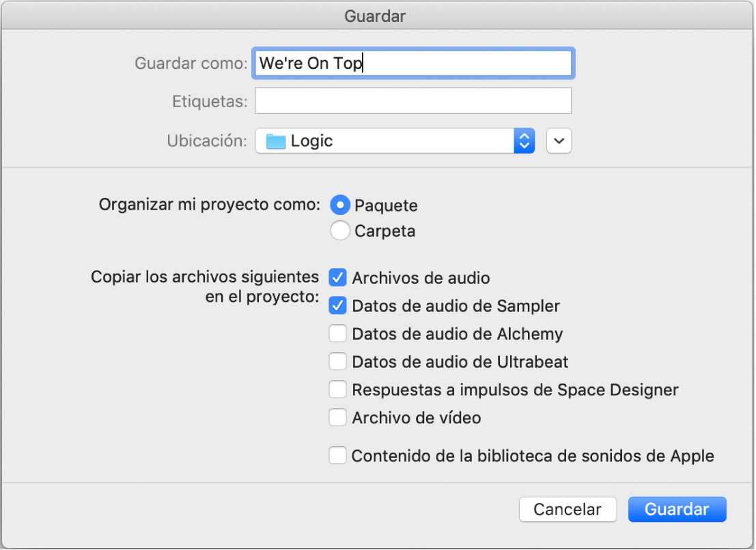
Task: Click the Carpeta option label text
Action: (x=384, y=231)
